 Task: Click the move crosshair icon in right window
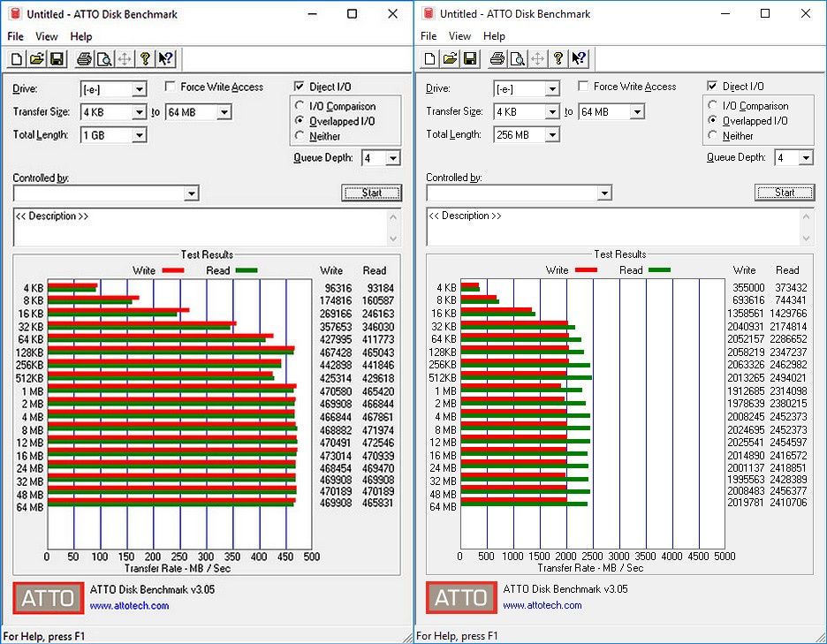[537, 58]
